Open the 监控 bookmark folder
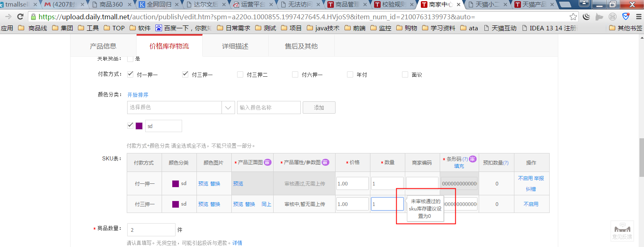Viewport: 644px width, 247px height. [381, 28]
